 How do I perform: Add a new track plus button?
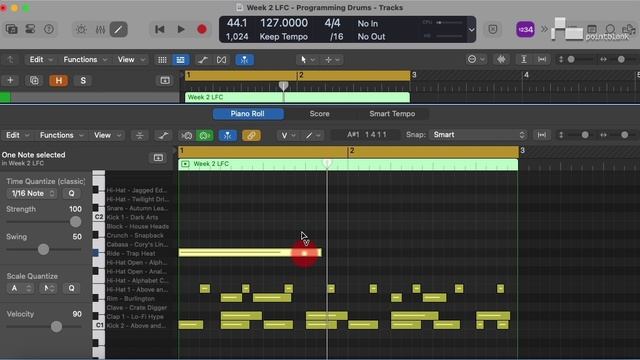click(10, 80)
